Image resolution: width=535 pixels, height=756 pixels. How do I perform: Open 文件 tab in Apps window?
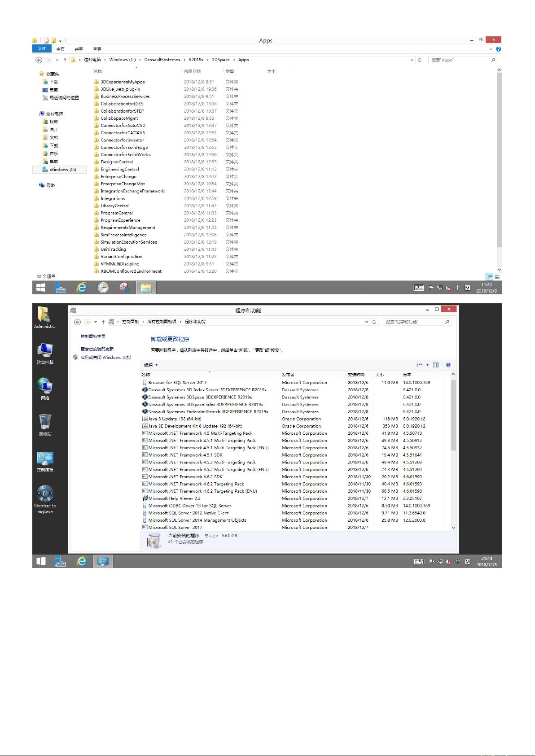(x=42, y=49)
